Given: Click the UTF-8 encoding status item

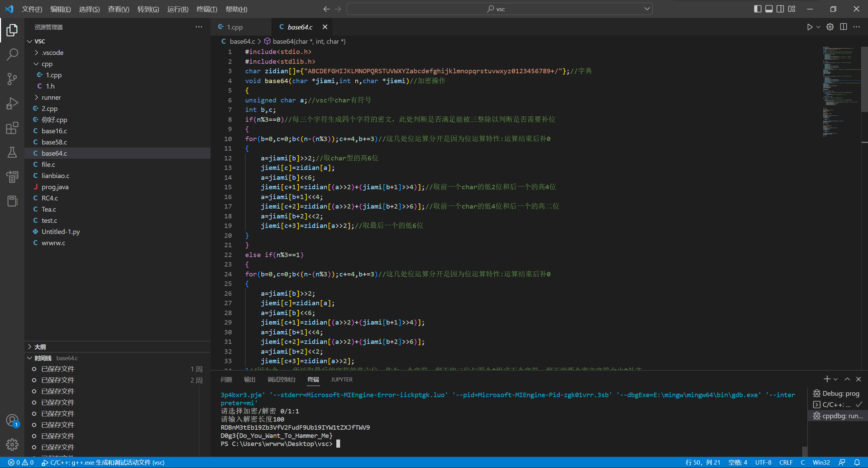Looking at the screenshot, I should 763,462.
